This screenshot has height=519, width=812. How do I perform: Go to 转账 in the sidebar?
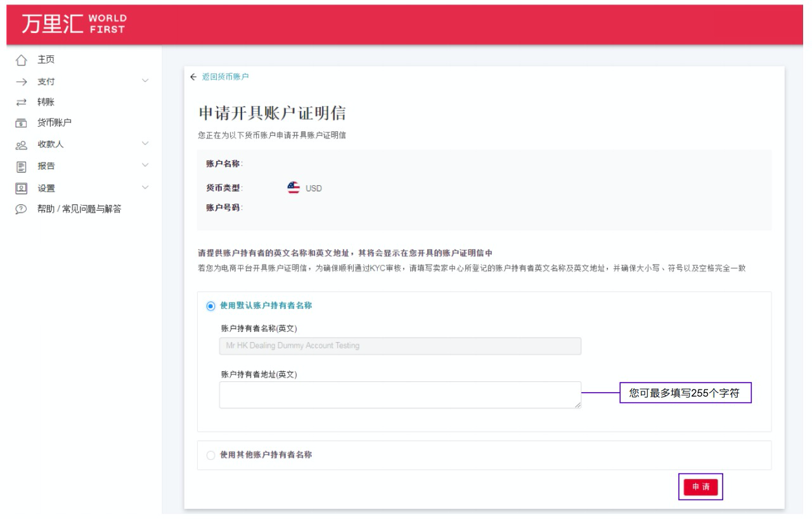pos(46,102)
